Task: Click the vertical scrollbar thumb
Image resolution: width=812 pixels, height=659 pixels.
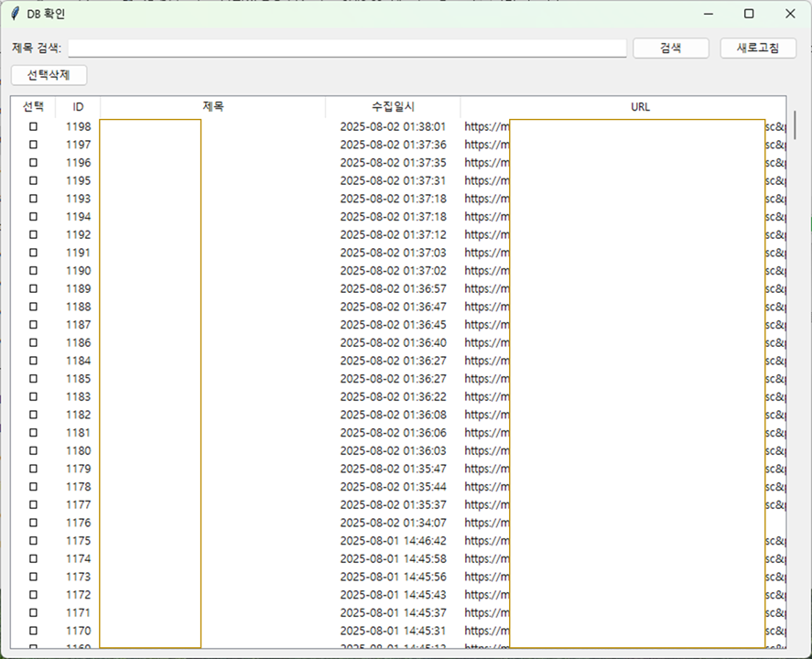Action: (x=794, y=124)
